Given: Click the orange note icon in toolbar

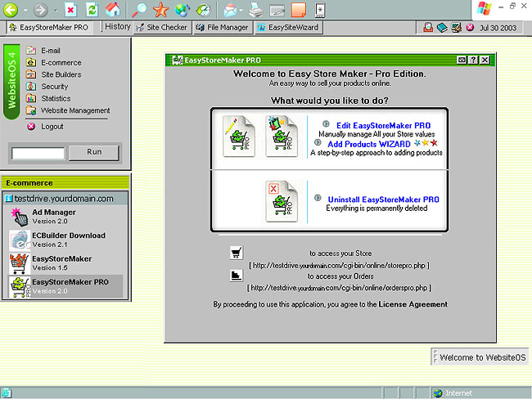Looking at the screenshot, I should [x=299, y=10].
